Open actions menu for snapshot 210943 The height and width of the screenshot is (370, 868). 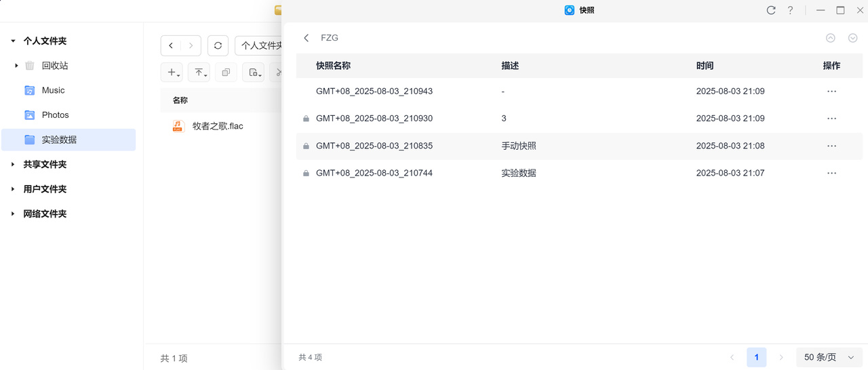point(831,91)
